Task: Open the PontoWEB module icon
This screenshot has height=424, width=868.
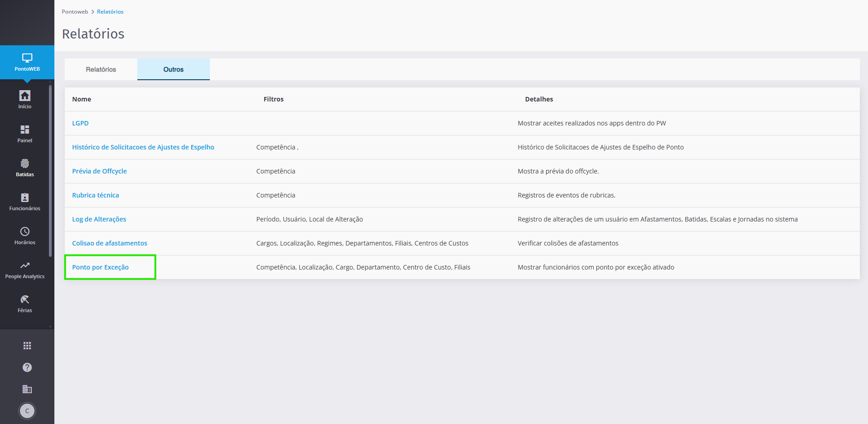Action: [27, 63]
